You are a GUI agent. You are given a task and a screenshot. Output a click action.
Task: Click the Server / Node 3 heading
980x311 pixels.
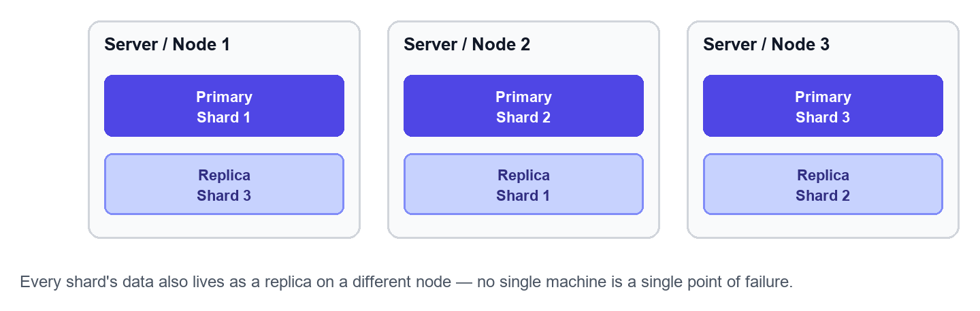point(766,45)
